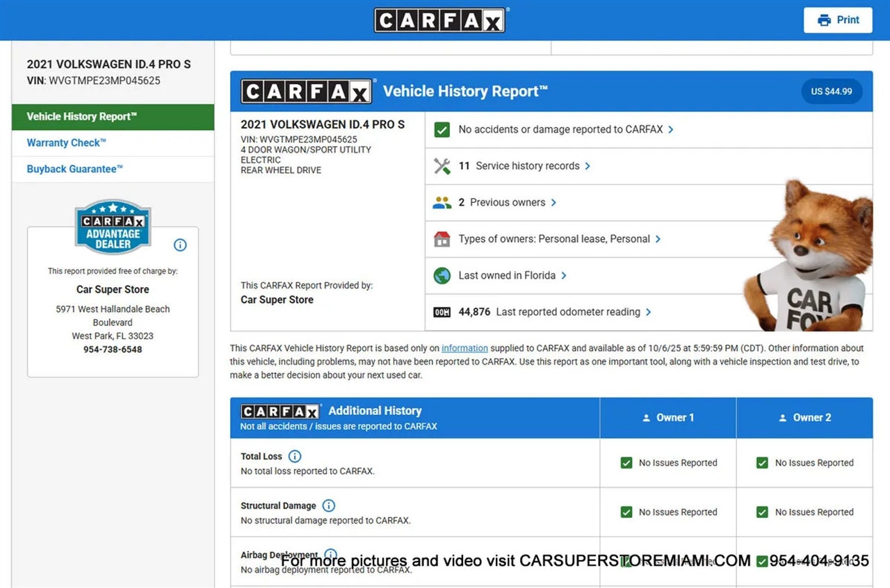The image size is (890, 588).
Task: Click Owner 2 Structural Damage checkmark
Action: tap(762, 512)
